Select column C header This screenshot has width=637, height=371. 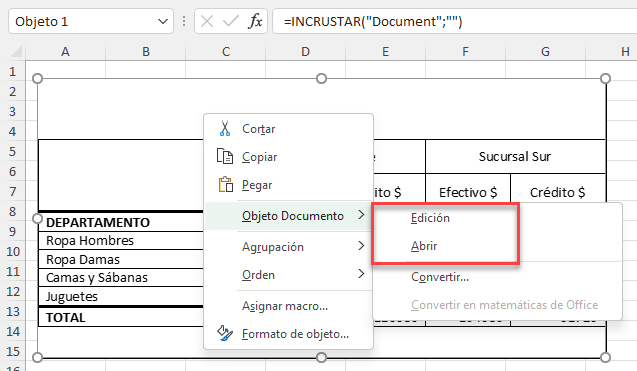[x=225, y=52]
